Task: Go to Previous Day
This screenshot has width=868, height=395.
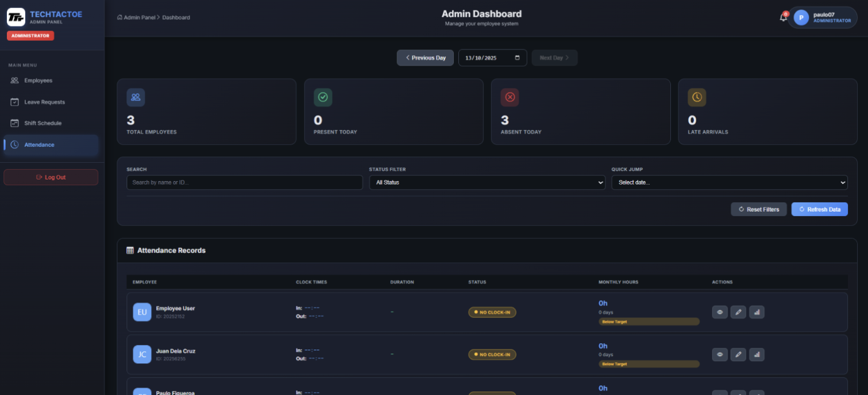Action: point(425,57)
